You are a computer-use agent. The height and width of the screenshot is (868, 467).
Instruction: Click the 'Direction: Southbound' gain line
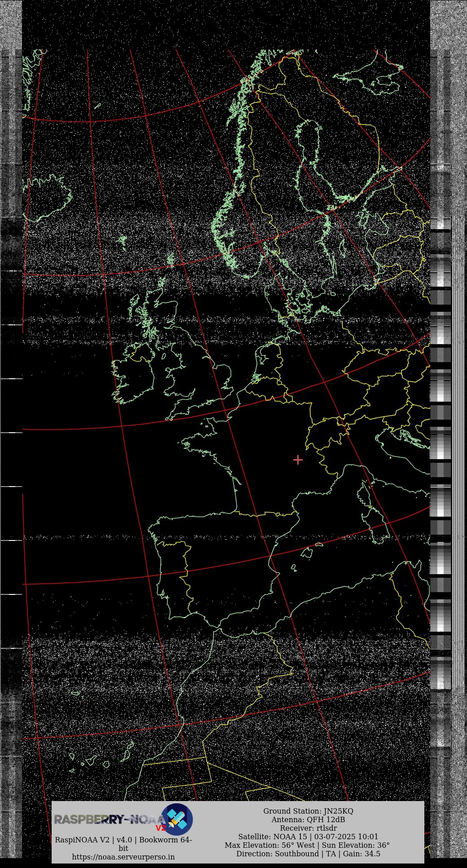308,854
